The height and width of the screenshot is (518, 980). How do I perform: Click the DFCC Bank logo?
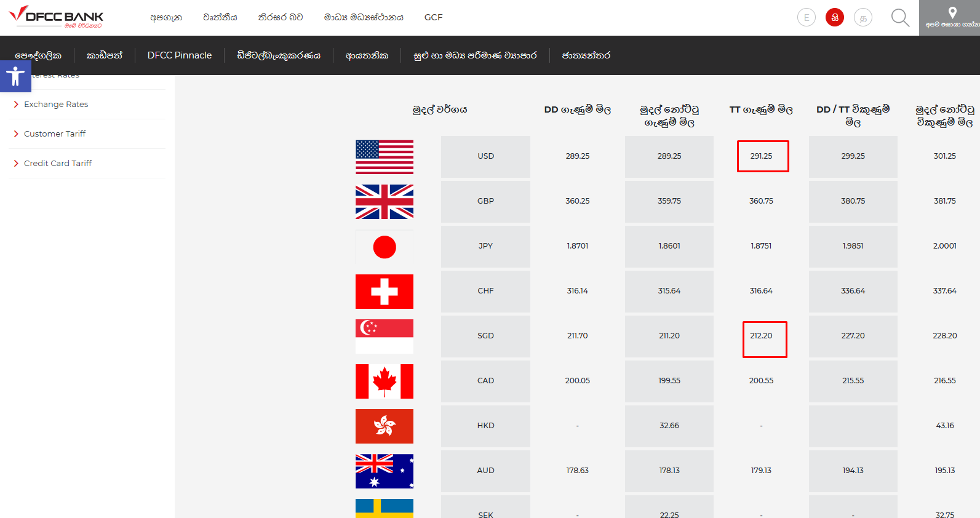56,17
